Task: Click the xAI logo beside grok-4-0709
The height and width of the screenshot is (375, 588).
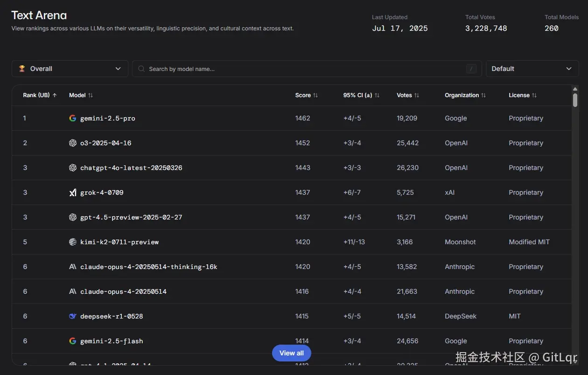Action: pos(73,192)
